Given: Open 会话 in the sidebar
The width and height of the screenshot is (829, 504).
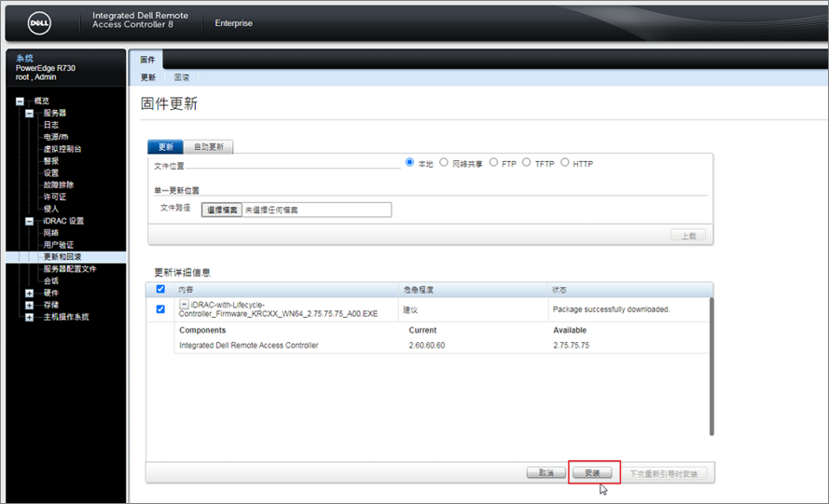Looking at the screenshot, I should 50,281.
